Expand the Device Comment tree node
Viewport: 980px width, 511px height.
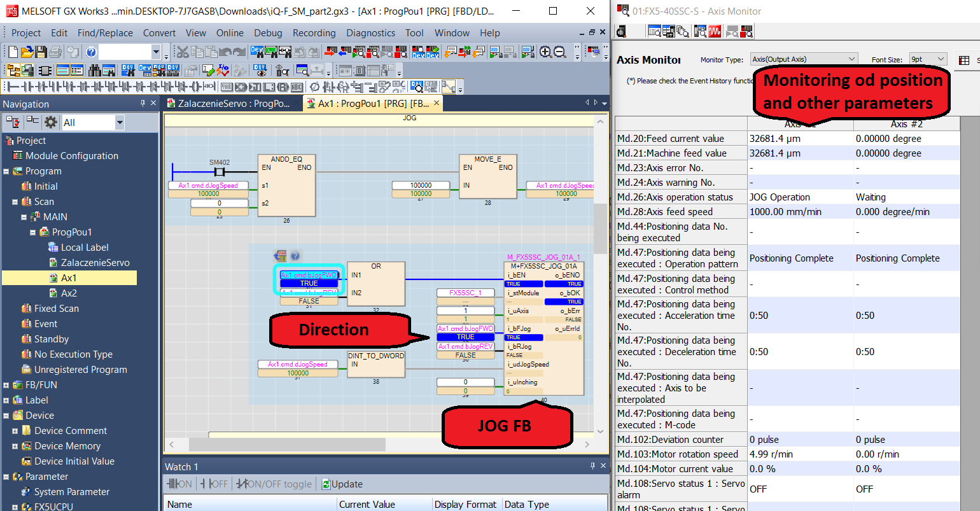pyautogui.click(x=15, y=431)
